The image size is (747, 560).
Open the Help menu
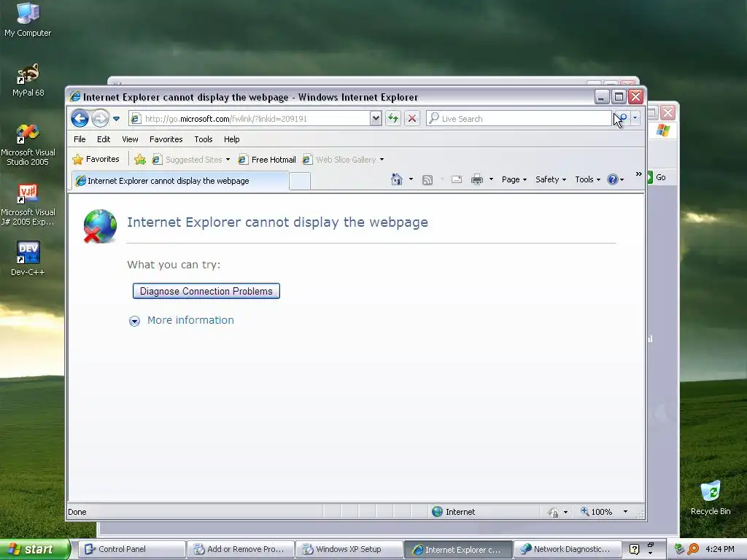point(231,139)
